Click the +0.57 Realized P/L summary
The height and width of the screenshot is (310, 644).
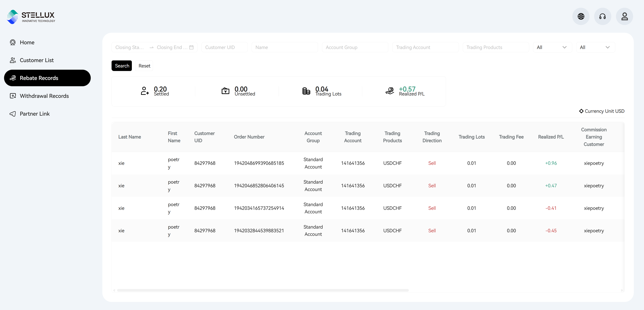click(x=407, y=89)
